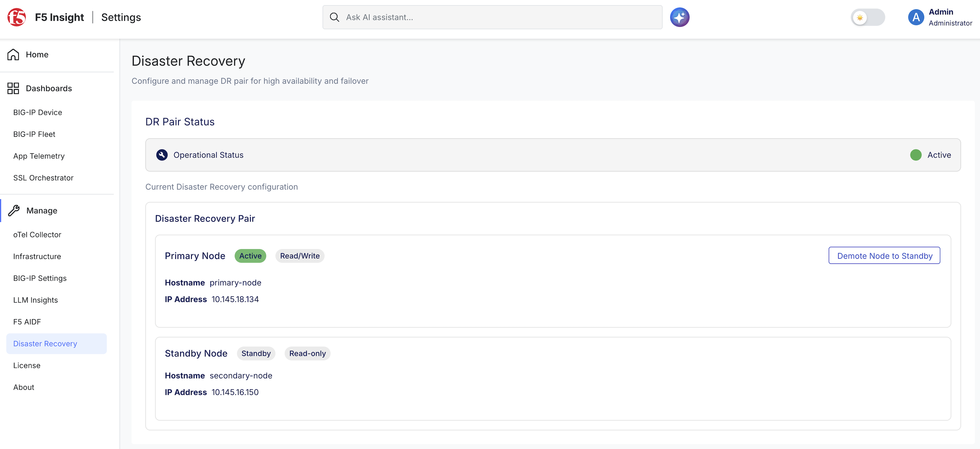
Task: Click the Operational Status label
Action: pos(208,155)
